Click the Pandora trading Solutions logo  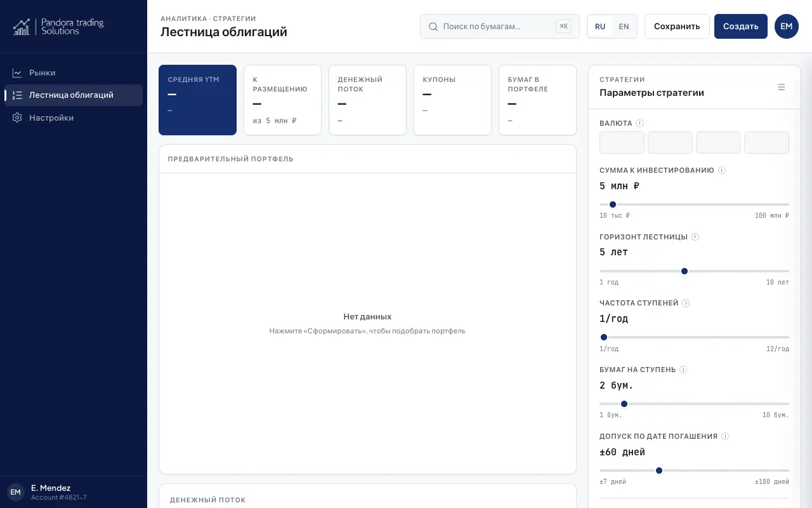[x=58, y=27]
